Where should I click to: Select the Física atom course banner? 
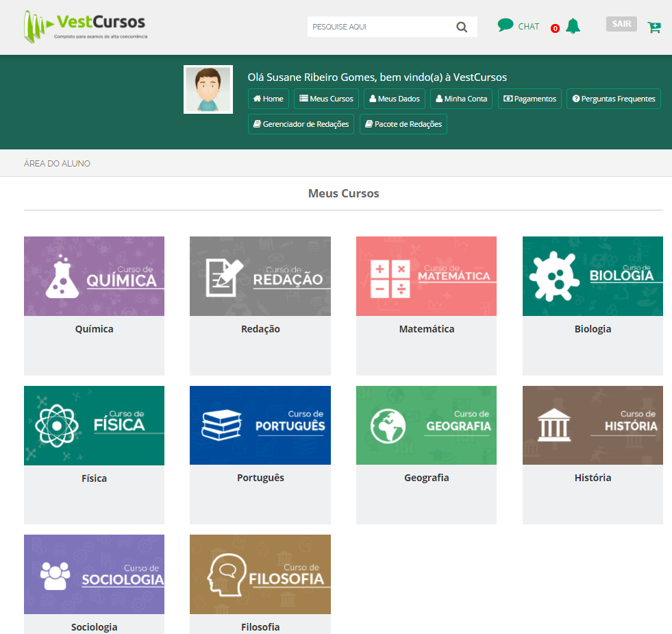tap(94, 426)
